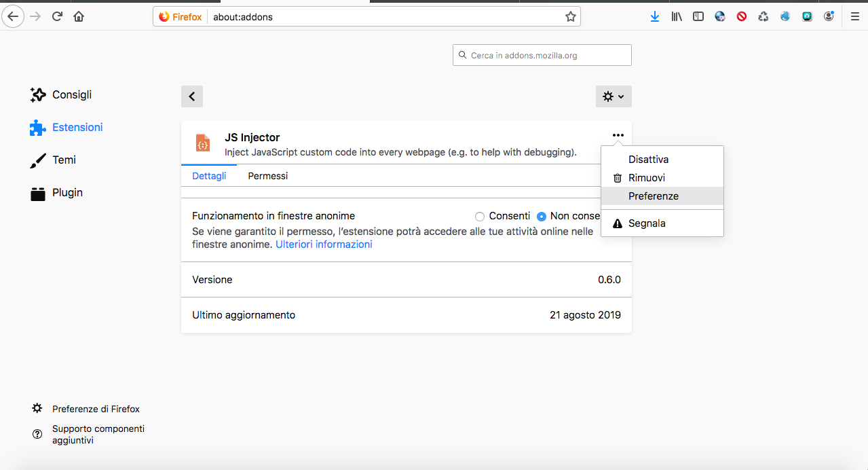Choose Rimuovi in the context menu

(x=662, y=178)
